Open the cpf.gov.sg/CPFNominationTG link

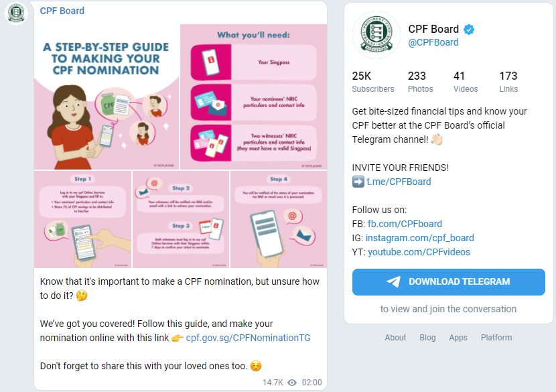(249, 338)
